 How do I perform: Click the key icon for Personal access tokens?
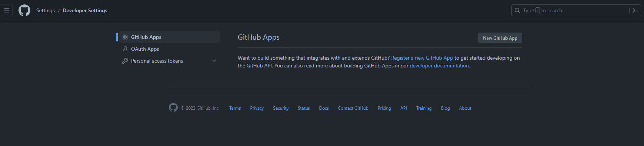point(125,61)
